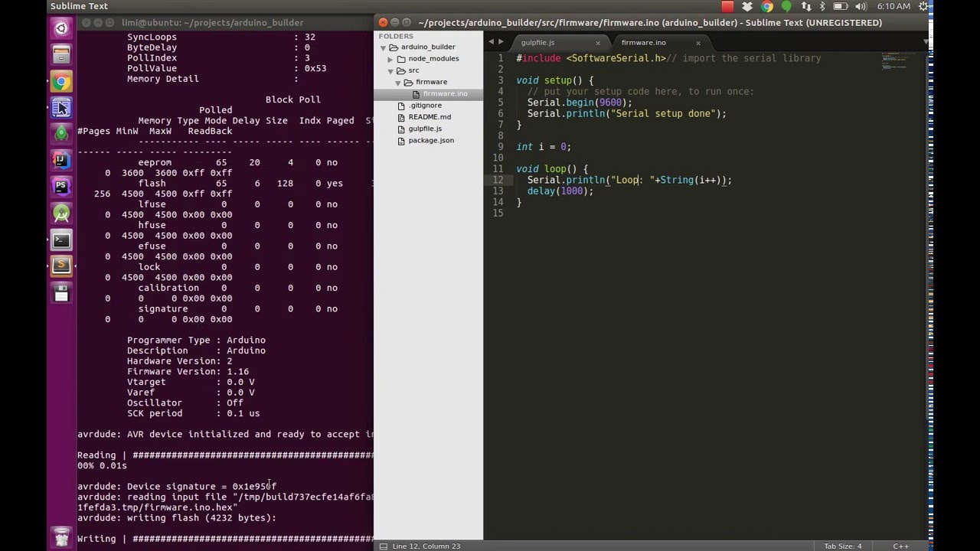980x551 pixels.
Task: Launch Google Chrome from the launcher
Action: click(62, 82)
